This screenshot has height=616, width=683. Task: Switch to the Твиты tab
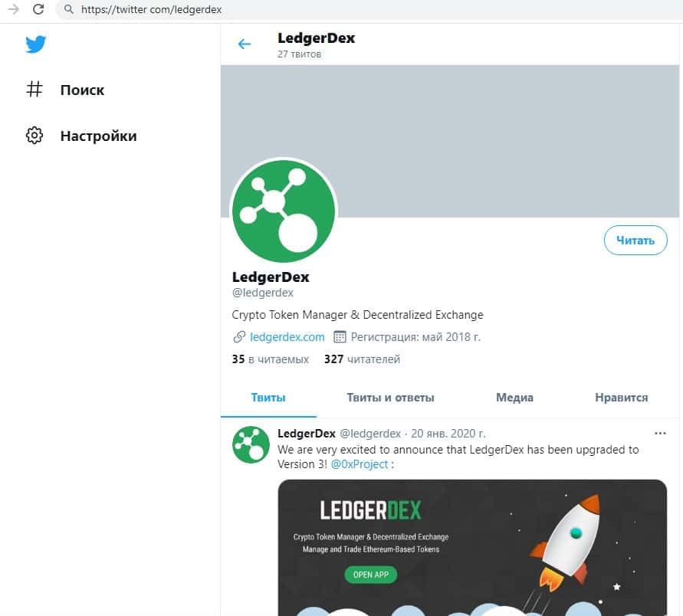coord(268,398)
